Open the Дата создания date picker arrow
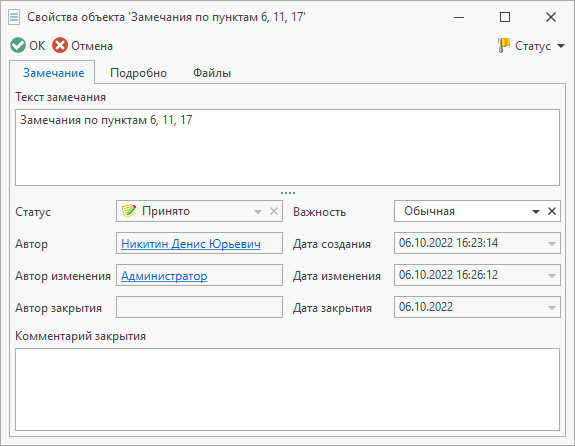The height and width of the screenshot is (446, 575). pyautogui.click(x=552, y=244)
